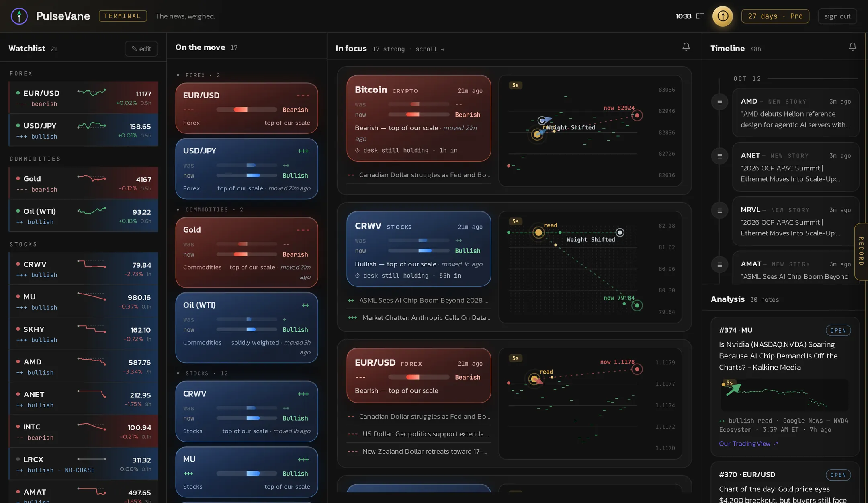
Task: Open the 27 days Pro subscription badge
Action: point(775,16)
